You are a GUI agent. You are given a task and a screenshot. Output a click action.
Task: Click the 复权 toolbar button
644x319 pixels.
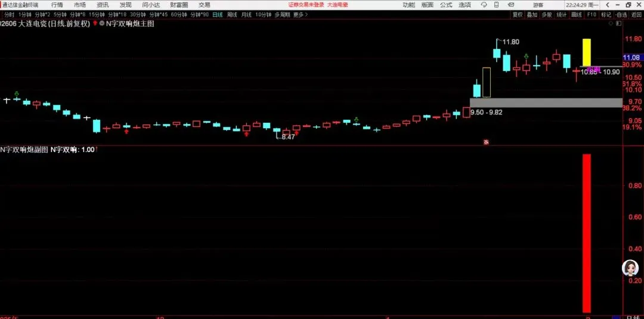[517, 14]
